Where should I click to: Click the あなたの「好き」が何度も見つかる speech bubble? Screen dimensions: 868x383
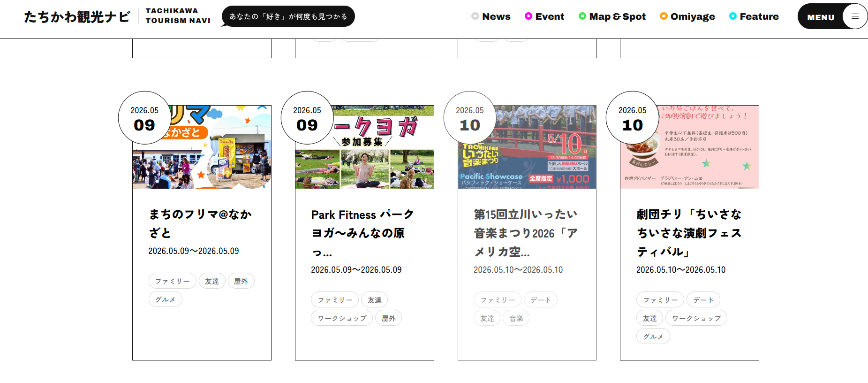click(x=288, y=16)
